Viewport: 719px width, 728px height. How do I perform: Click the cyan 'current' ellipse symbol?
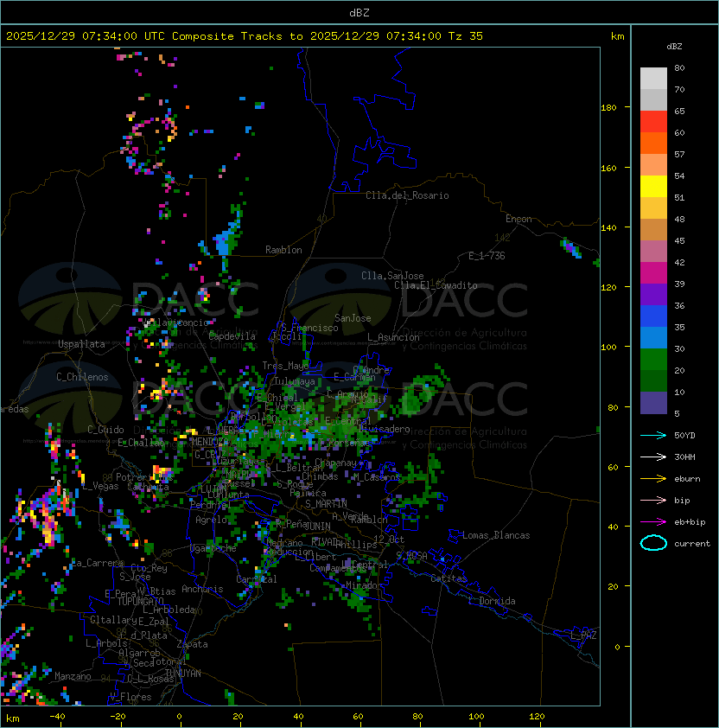tap(653, 543)
